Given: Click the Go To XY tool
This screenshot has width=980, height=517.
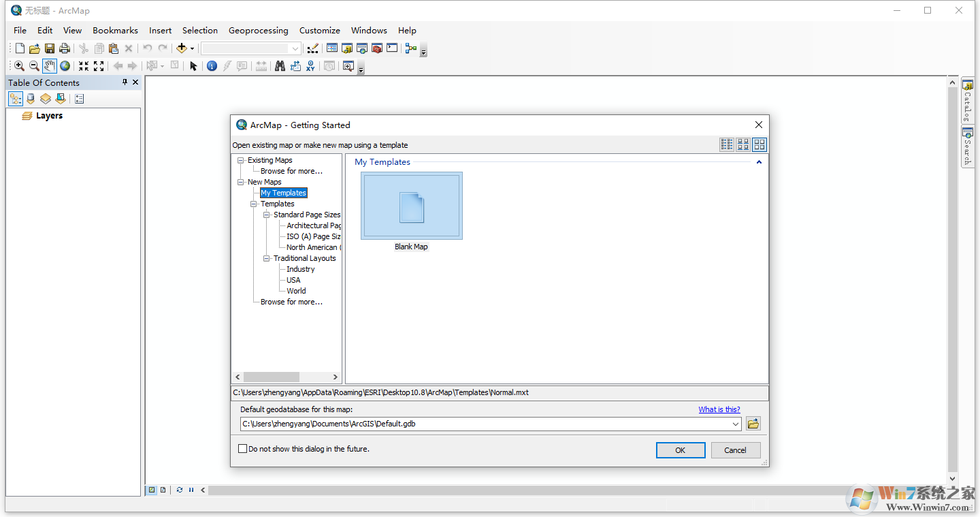Looking at the screenshot, I should tap(310, 65).
